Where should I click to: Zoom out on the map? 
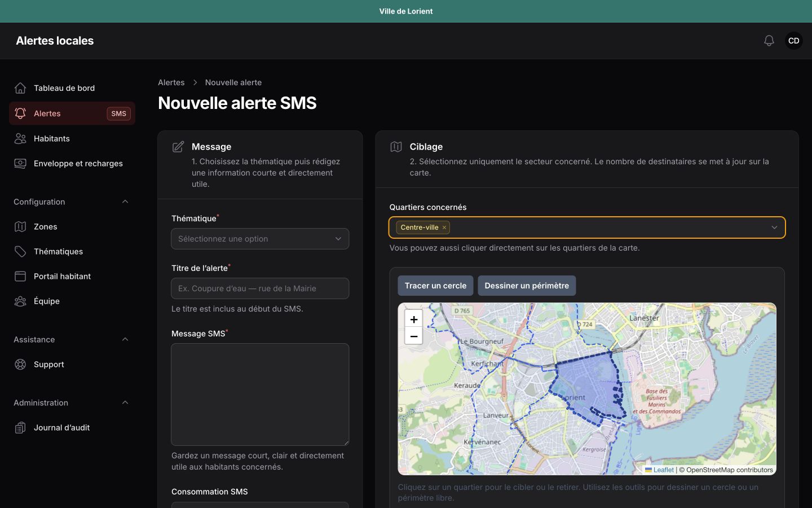(413, 336)
